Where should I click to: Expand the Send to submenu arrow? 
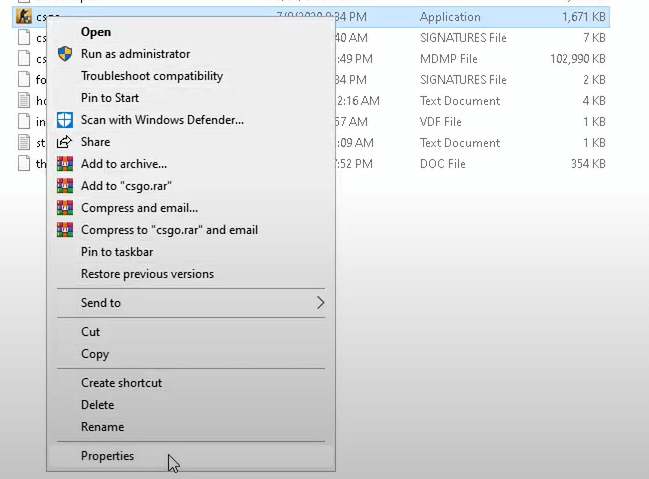[320, 303]
